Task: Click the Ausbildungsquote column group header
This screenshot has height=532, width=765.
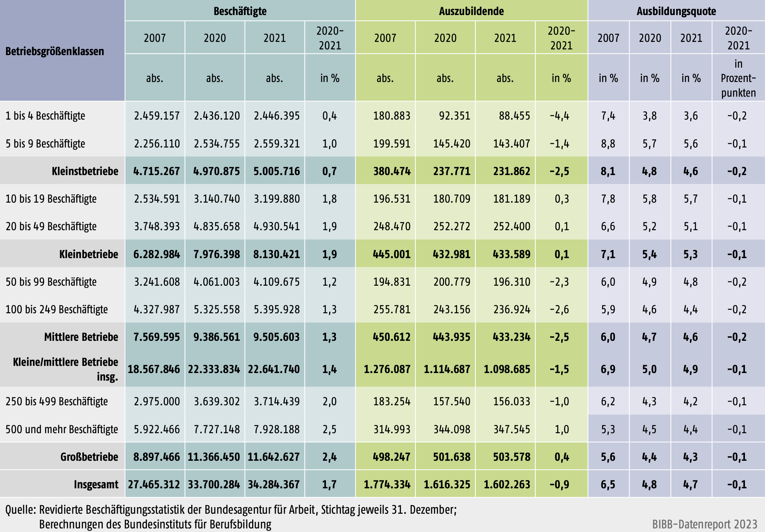Action: point(676,11)
